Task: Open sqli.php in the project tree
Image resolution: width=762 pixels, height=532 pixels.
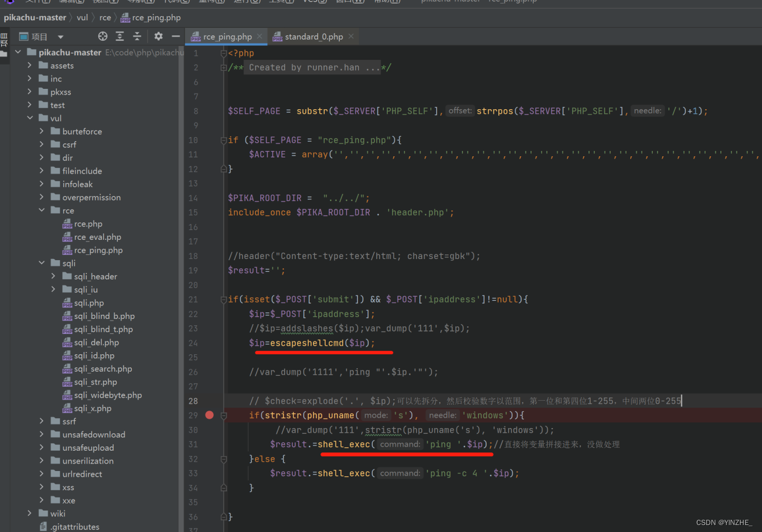Action: pos(89,303)
